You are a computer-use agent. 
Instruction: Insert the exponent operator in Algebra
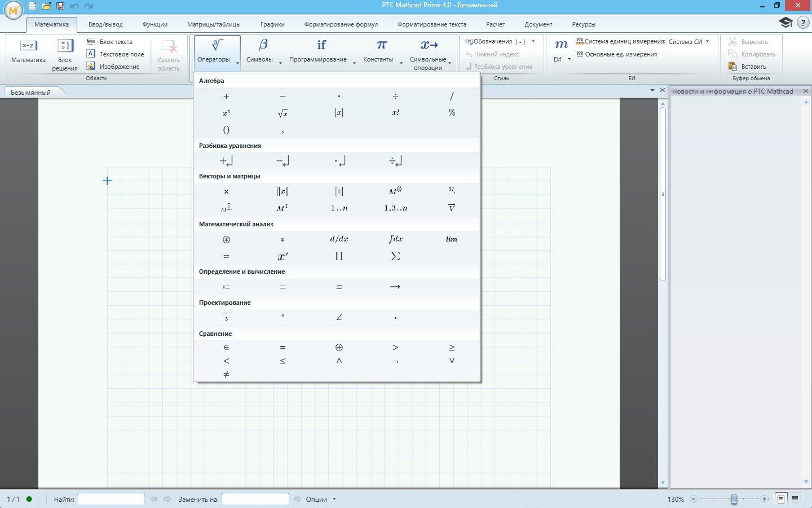[226, 113]
